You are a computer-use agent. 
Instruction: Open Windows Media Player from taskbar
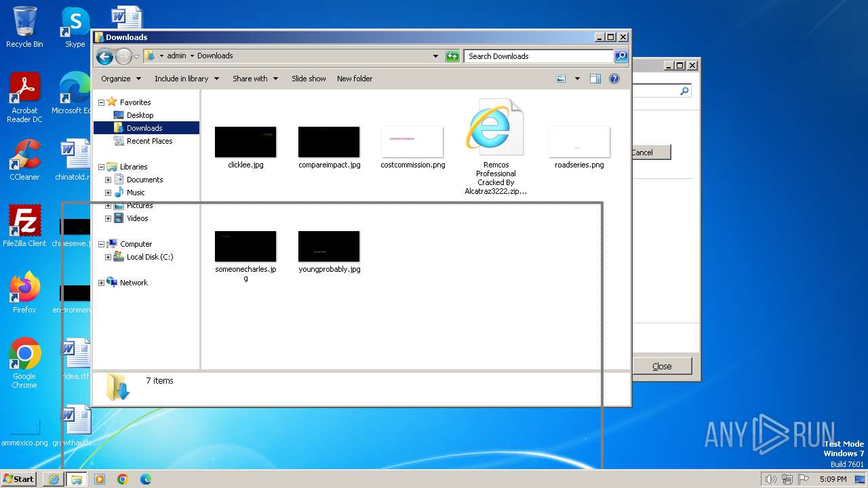(x=100, y=479)
